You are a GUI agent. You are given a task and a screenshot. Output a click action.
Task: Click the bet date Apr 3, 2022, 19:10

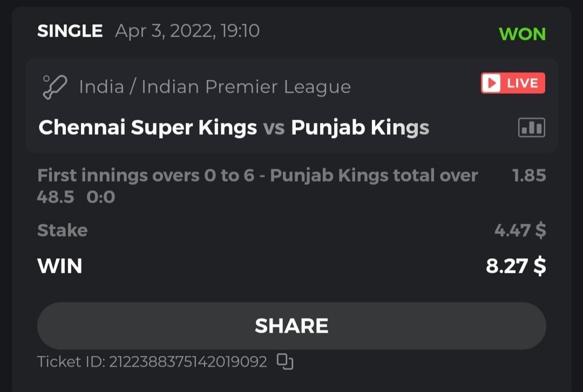coord(187,31)
